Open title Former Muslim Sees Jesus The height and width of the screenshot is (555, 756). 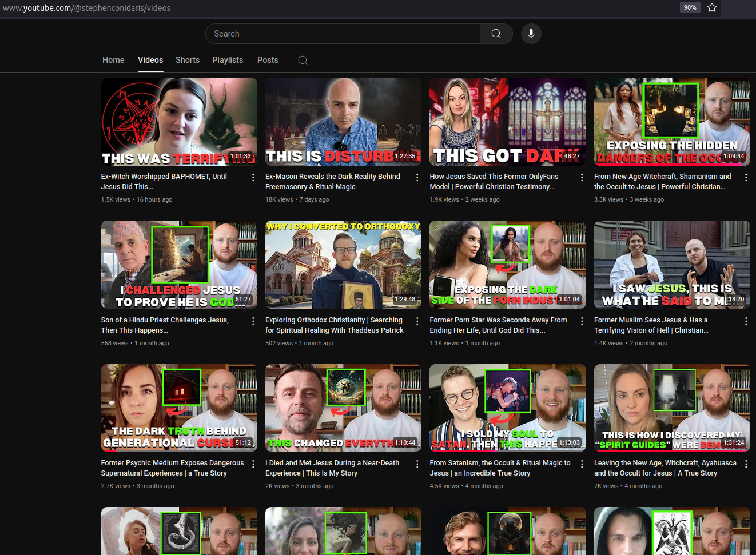coord(651,325)
